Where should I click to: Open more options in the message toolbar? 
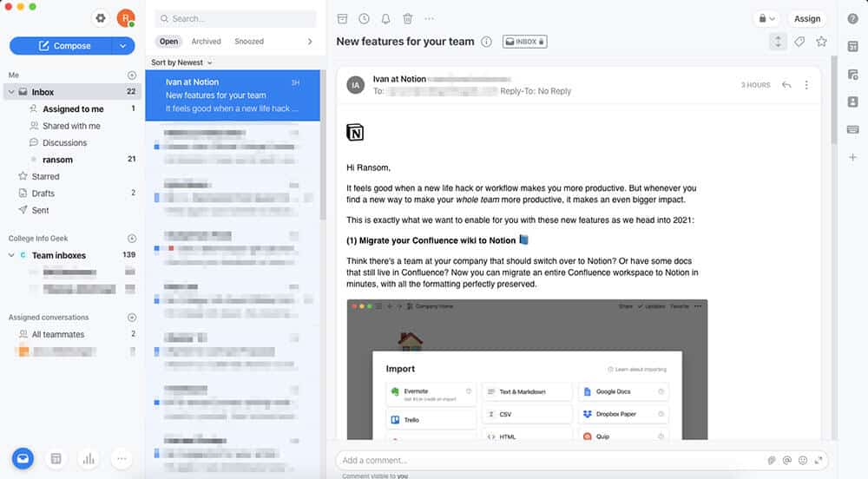point(429,19)
